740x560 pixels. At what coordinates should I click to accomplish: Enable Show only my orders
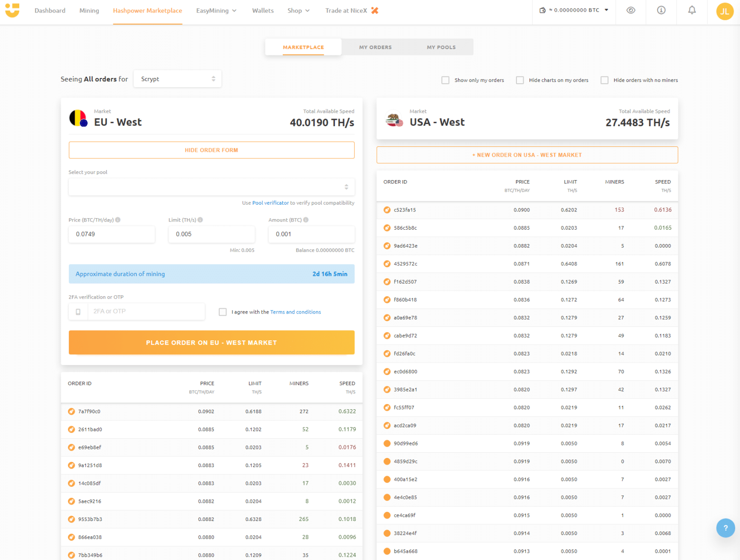pos(445,80)
